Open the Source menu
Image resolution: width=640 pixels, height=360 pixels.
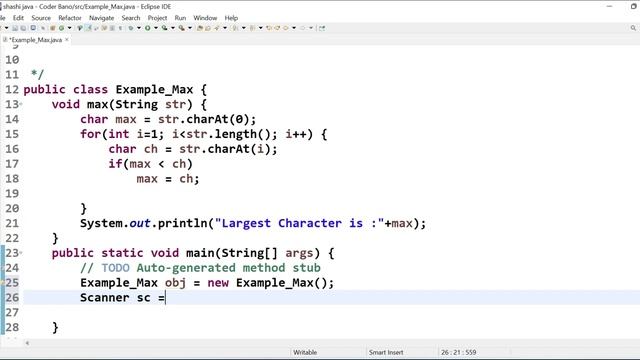(x=41, y=18)
